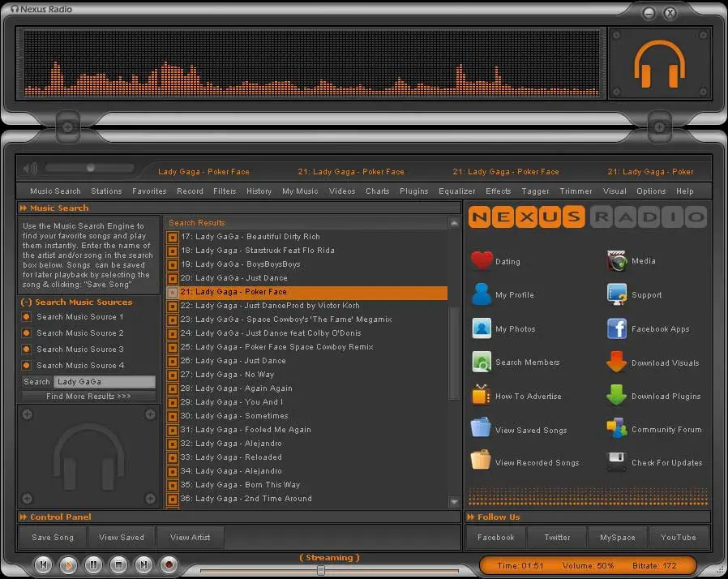Viewport: 728px width, 579px height.
Task: Click the search results scroll down arrow
Action: 454,501
